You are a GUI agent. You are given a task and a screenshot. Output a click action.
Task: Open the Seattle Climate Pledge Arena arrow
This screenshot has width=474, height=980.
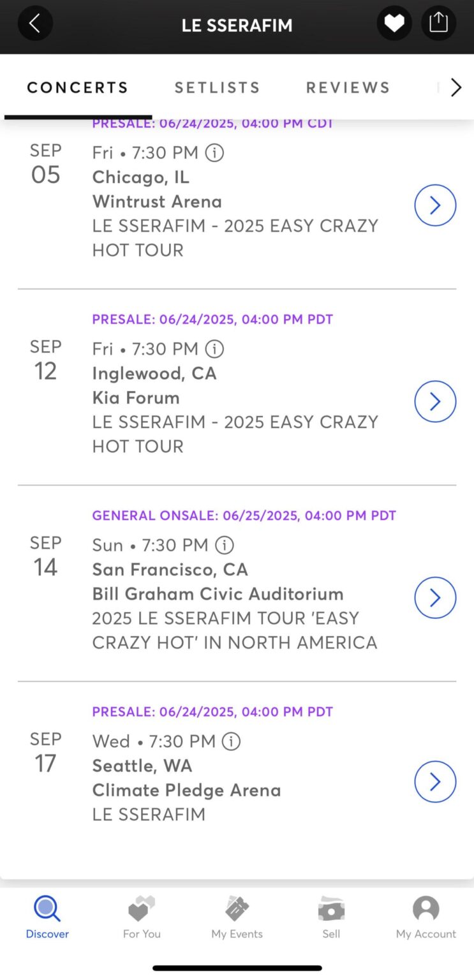click(435, 782)
